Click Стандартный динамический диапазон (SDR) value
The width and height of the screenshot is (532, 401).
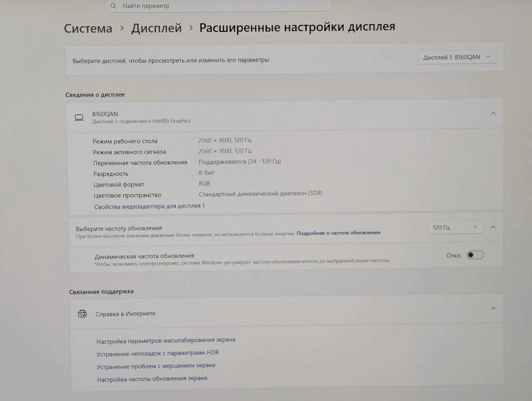point(261,194)
